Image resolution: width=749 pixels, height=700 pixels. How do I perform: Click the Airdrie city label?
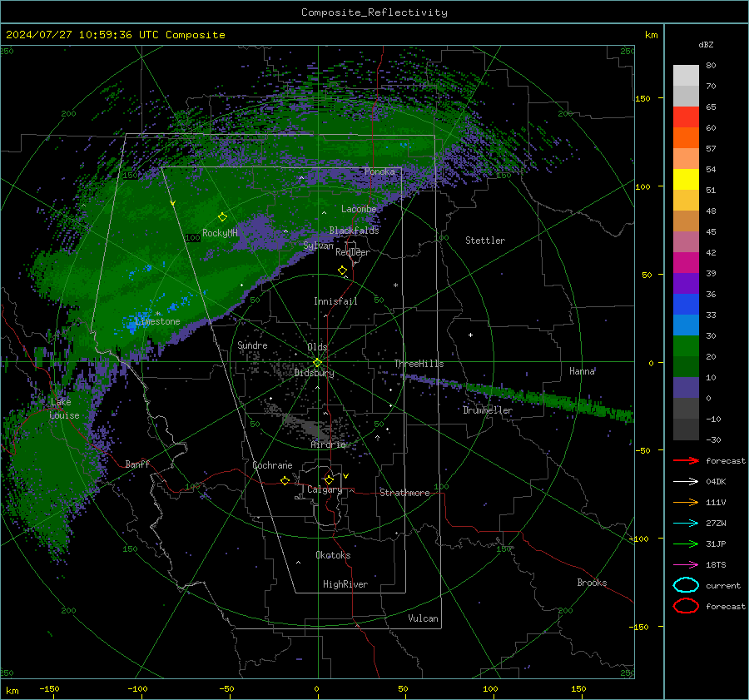pyautogui.click(x=328, y=444)
